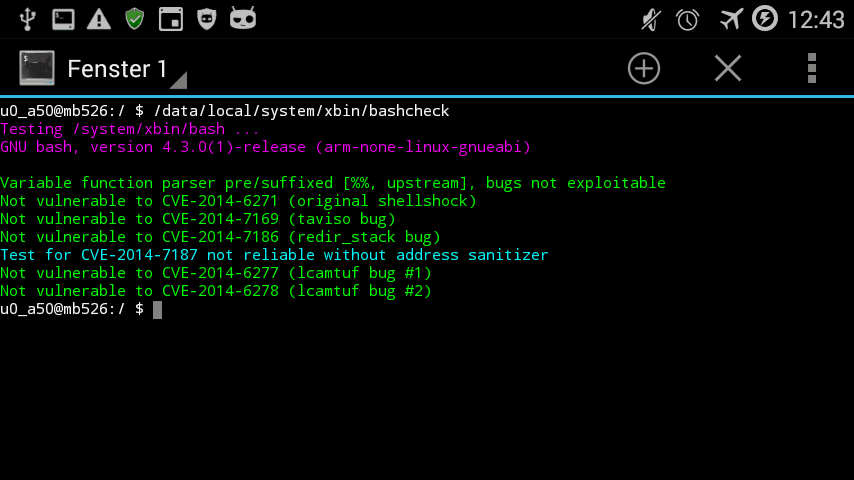Screen dimensions: 854x480
Task: Tap the warning triangle notification icon
Action: (x=99, y=19)
